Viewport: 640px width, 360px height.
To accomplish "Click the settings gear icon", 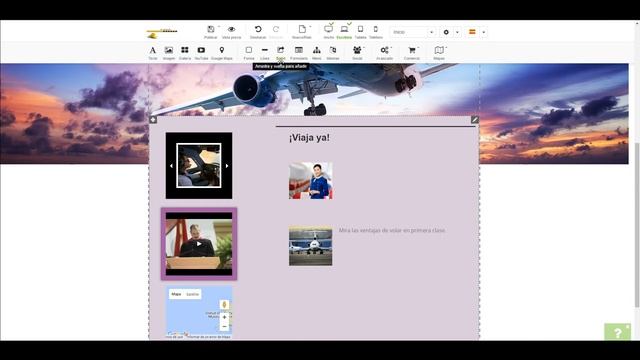I will 446,32.
